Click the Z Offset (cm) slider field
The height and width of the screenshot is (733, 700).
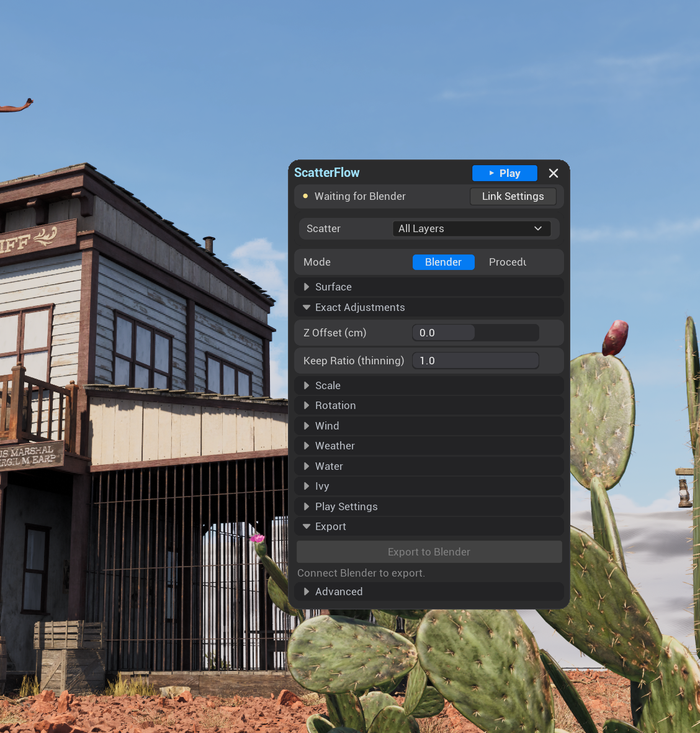pos(475,333)
